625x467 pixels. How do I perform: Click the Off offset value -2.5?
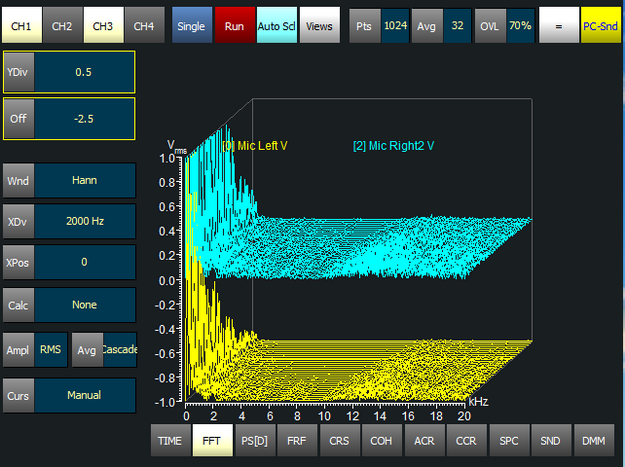[x=84, y=119]
